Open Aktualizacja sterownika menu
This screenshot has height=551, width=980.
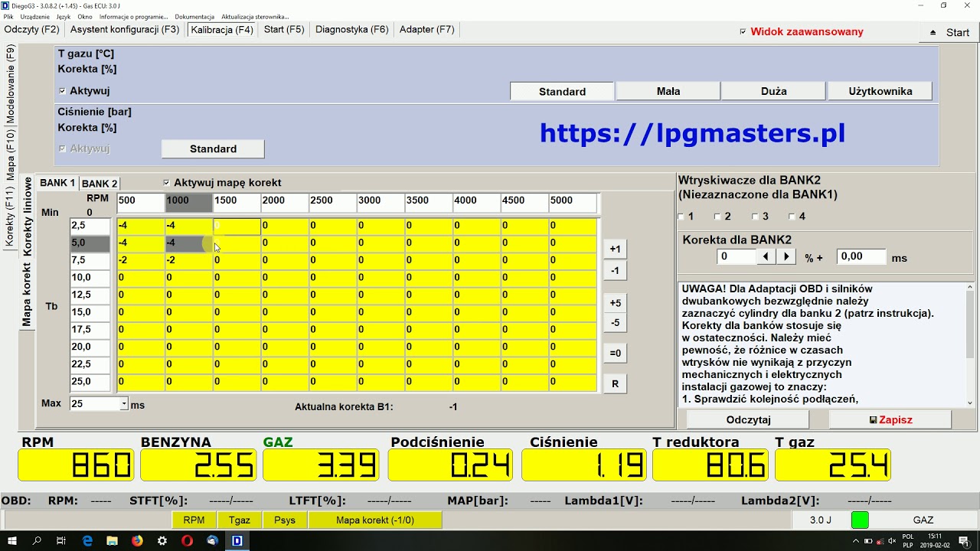tap(255, 16)
